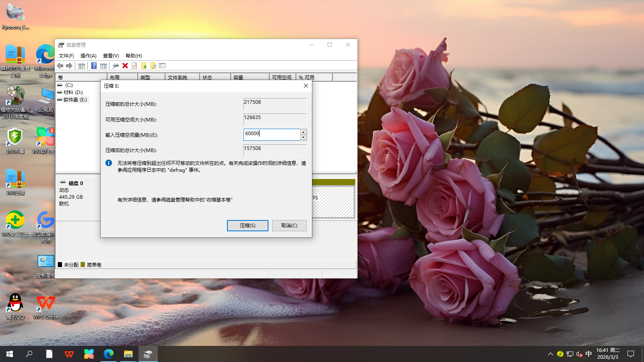Decrease shrink amount with down spinner arrow
The height and width of the screenshot is (362, 644).
303,138
